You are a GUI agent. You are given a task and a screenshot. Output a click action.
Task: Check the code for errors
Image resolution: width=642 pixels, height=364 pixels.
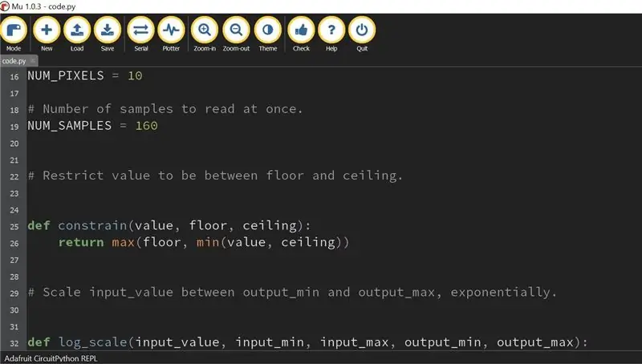[x=302, y=34]
